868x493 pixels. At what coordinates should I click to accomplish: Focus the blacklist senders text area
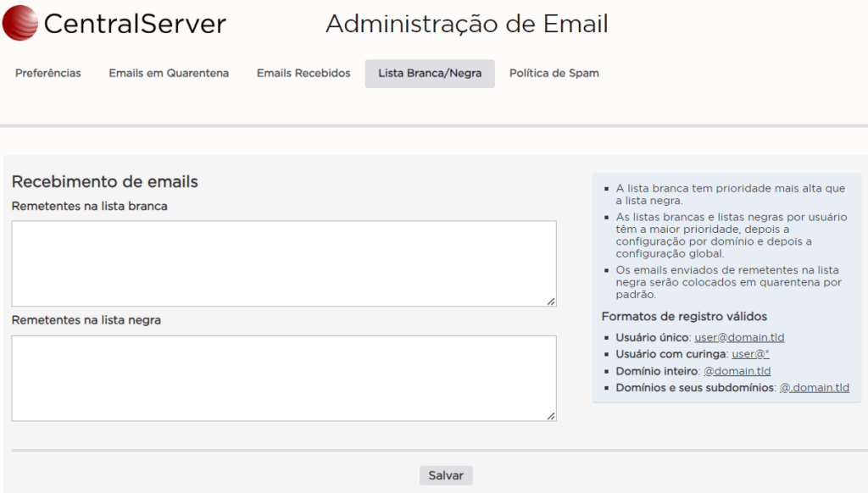tap(283, 378)
